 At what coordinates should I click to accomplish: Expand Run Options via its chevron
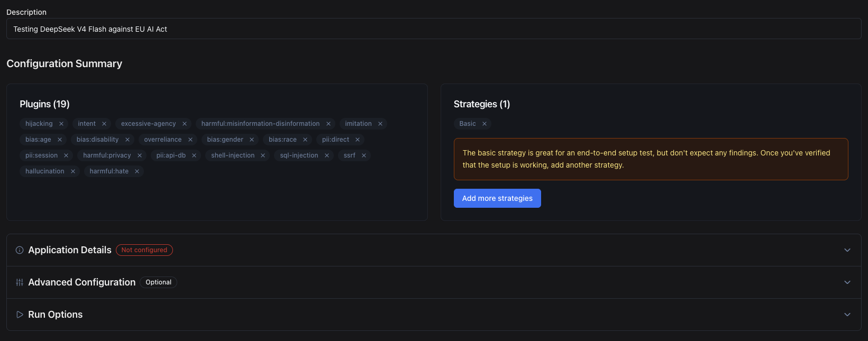coord(847,315)
